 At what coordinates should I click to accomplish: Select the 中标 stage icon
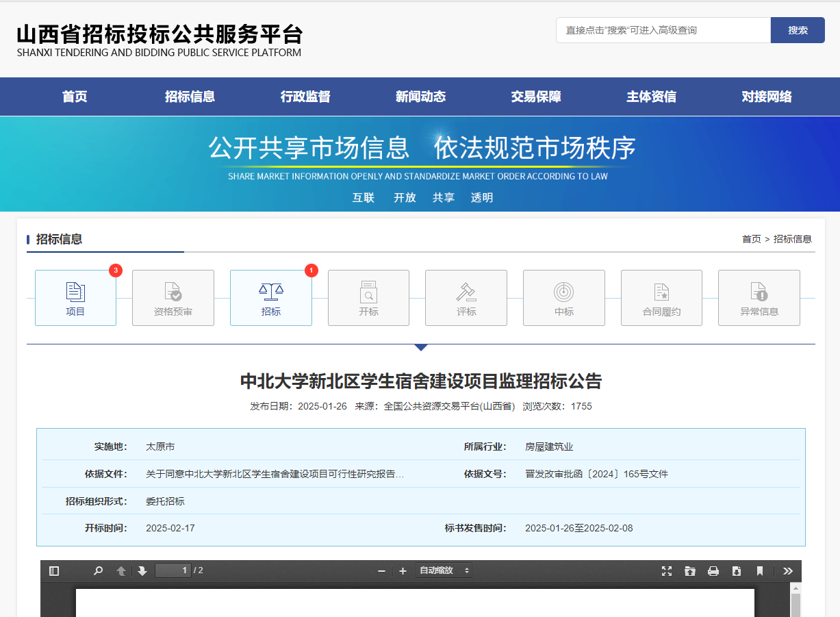[564, 297]
